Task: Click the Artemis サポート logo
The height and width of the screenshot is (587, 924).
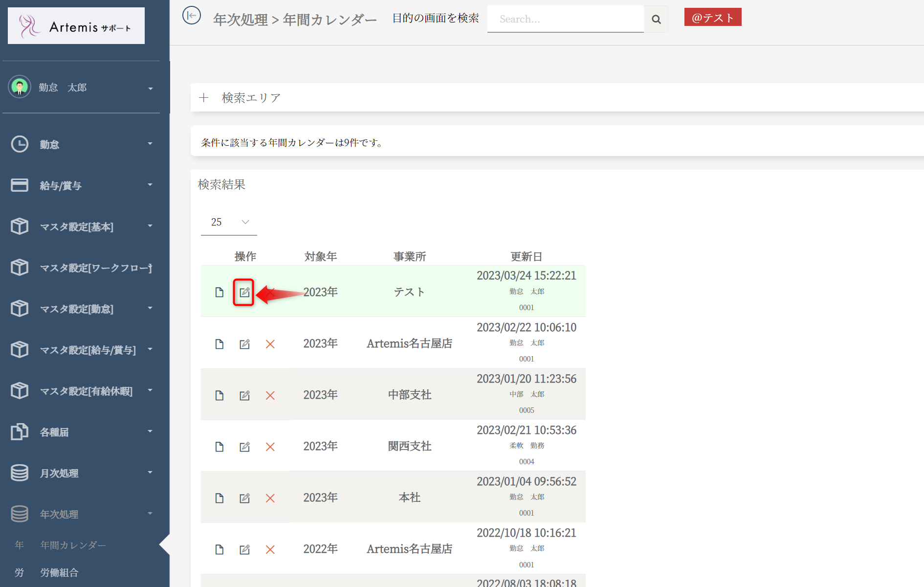Action: pos(76,26)
